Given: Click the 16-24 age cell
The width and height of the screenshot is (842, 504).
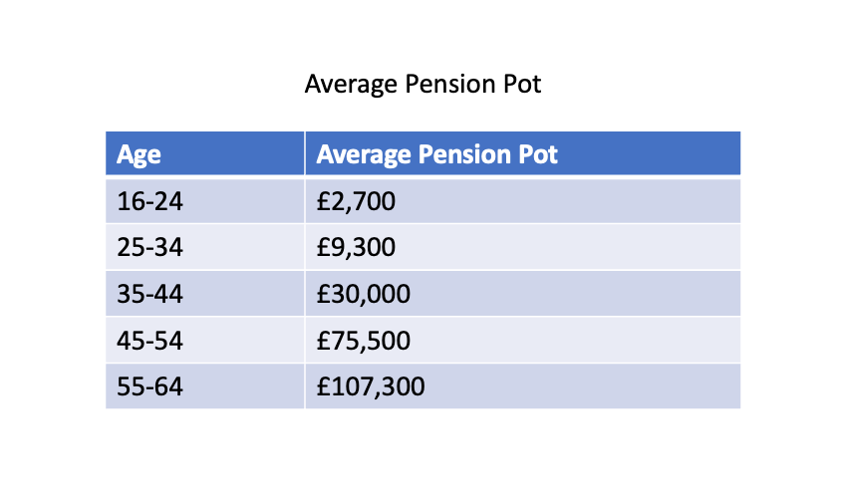Looking at the screenshot, I should click(205, 201).
